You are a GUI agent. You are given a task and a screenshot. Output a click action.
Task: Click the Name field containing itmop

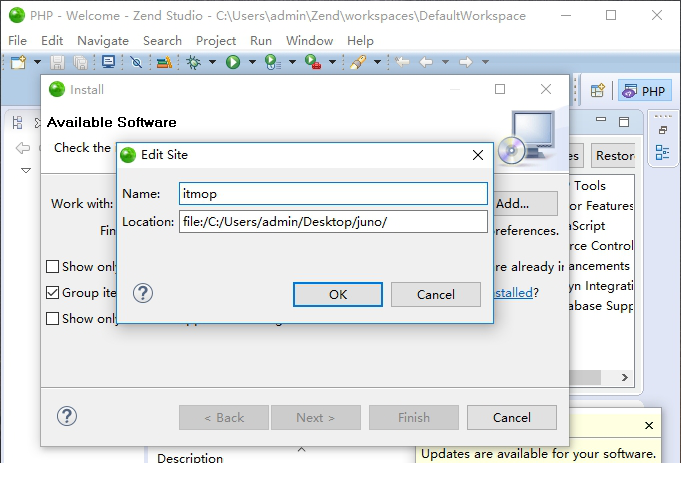[x=333, y=194]
